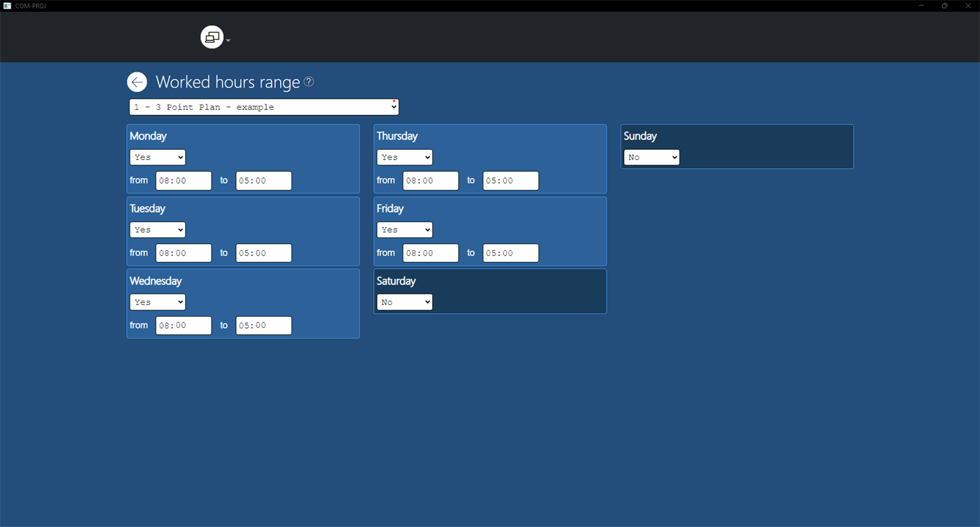Screen dimensions: 980x527
Task: Click the back arrow beside Worked hours range
Action: tap(137, 82)
